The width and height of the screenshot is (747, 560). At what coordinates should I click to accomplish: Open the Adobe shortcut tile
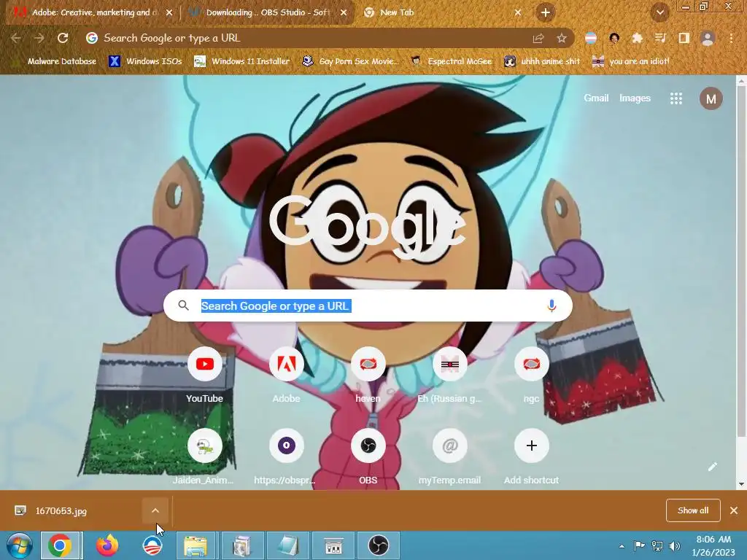click(x=286, y=376)
